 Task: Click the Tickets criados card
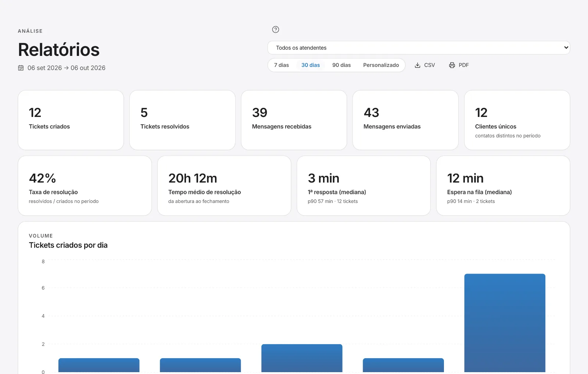pyautogui.click(x=71, y=120)
